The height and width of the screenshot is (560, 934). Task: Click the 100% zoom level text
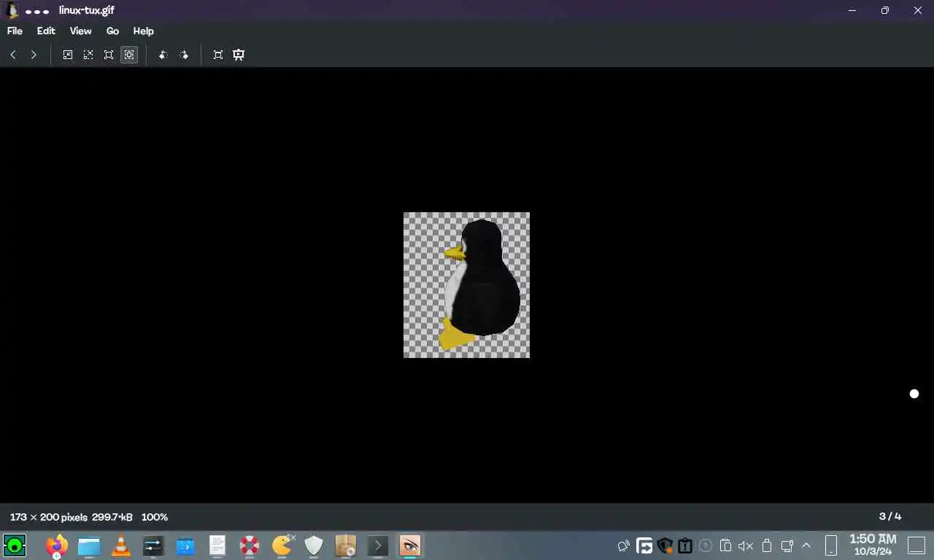point(155,517)
